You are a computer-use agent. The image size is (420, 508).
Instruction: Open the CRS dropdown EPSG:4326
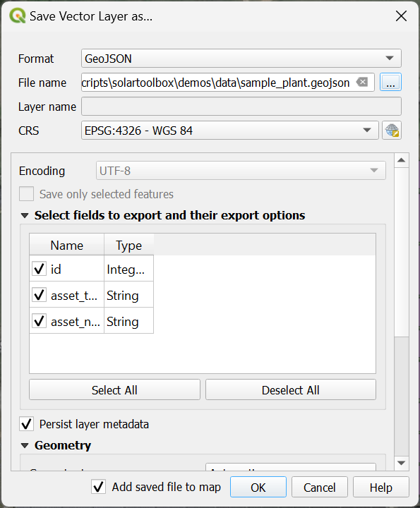coord(230,131)
